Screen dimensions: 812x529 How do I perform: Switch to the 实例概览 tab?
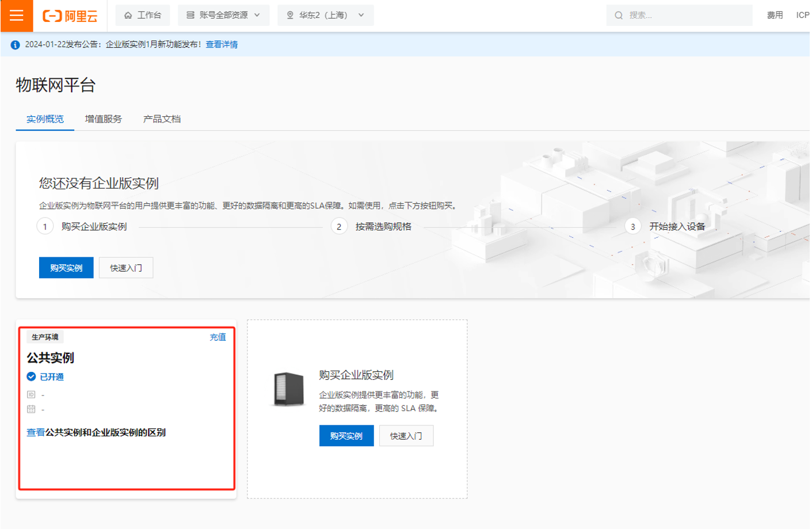coord(45,119)
